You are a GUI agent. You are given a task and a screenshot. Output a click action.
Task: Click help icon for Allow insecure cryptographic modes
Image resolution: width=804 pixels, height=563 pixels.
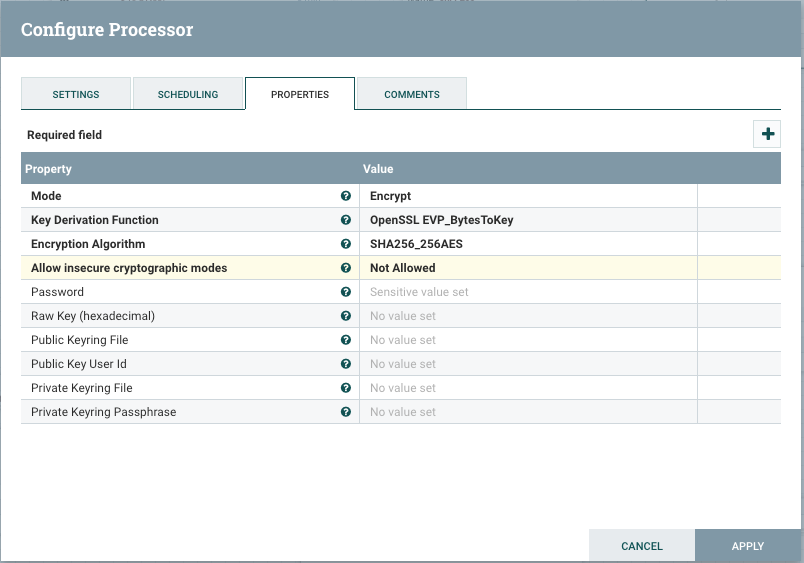point(346,268)
